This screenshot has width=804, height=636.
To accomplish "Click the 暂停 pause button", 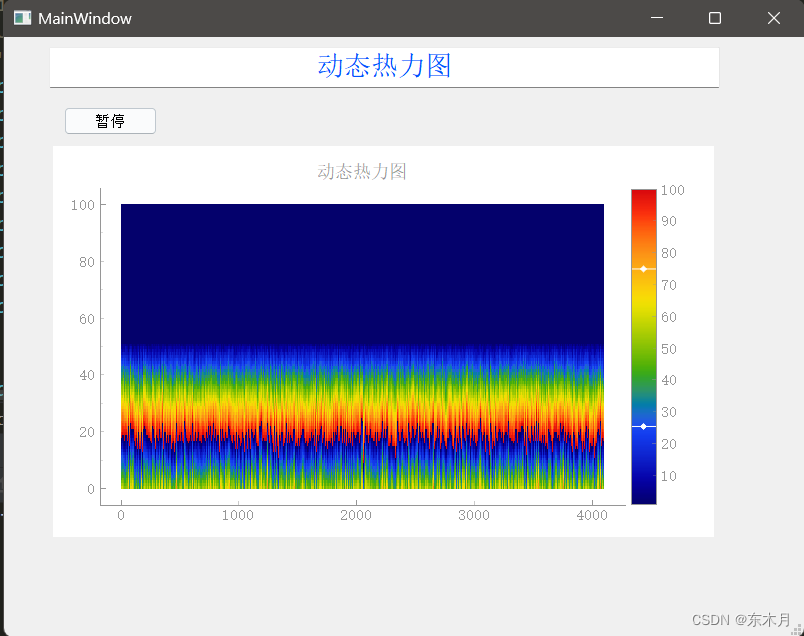I will [x=110, y=121].
